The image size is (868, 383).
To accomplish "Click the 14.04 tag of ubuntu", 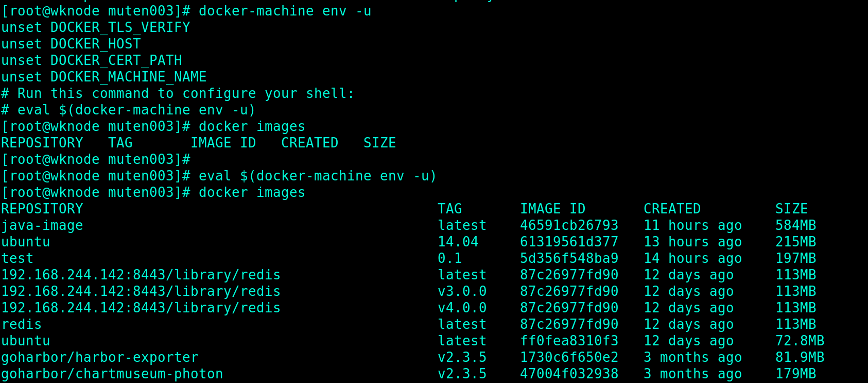I will click(458, 242).
